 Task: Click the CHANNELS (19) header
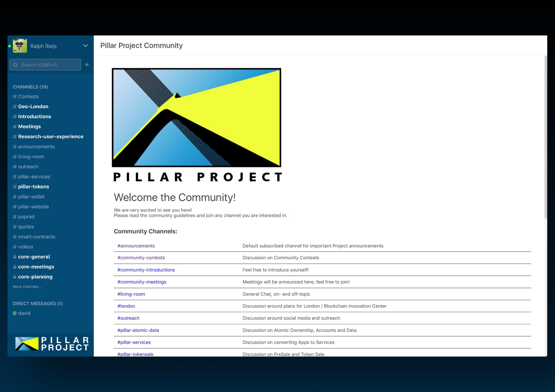(30, 87)
